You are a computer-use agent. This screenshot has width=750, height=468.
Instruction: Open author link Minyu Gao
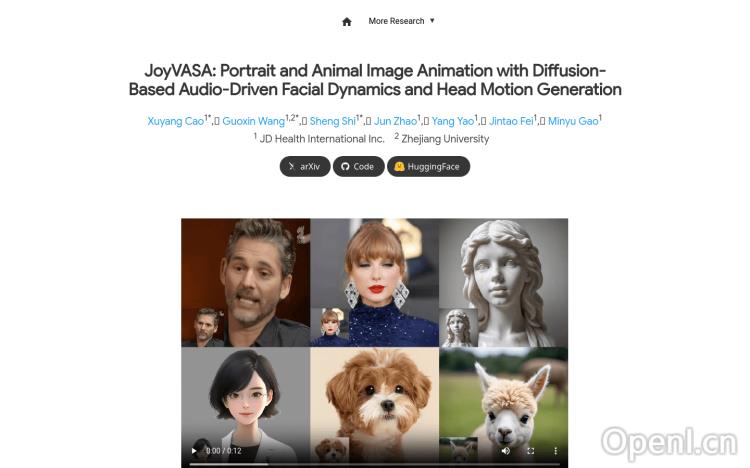click(573, 121)
